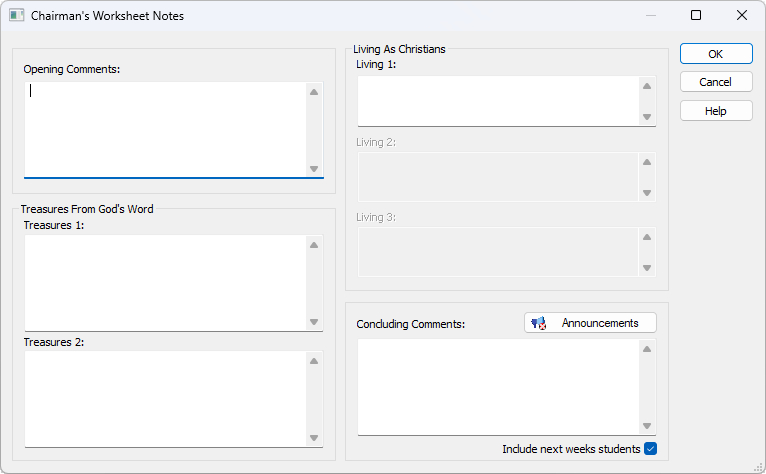Click inside the Opening Comments text box

165,128
